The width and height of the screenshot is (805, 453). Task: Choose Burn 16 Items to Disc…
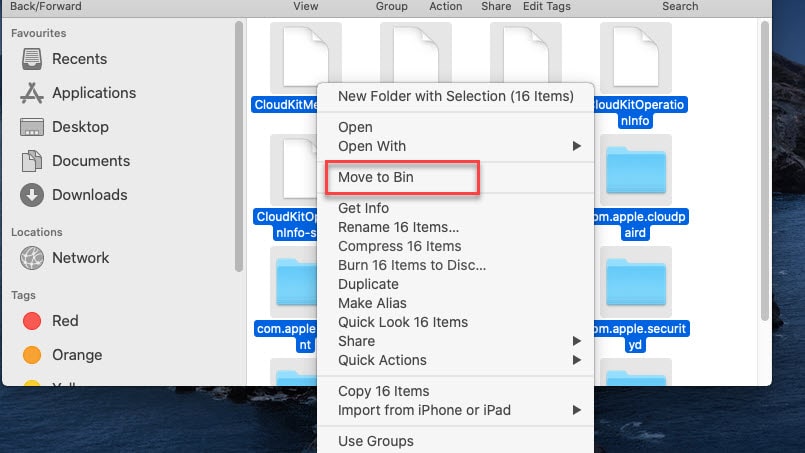(455, 265)
